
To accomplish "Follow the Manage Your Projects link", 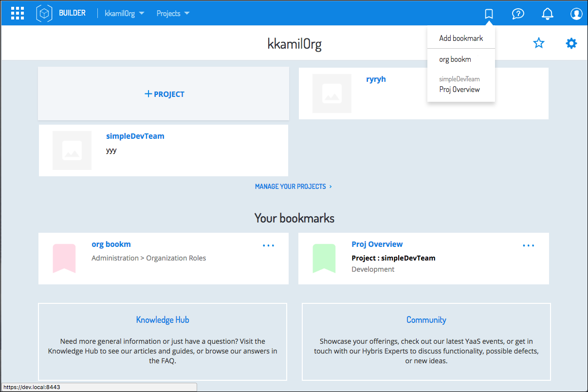I will click(293, 187).
